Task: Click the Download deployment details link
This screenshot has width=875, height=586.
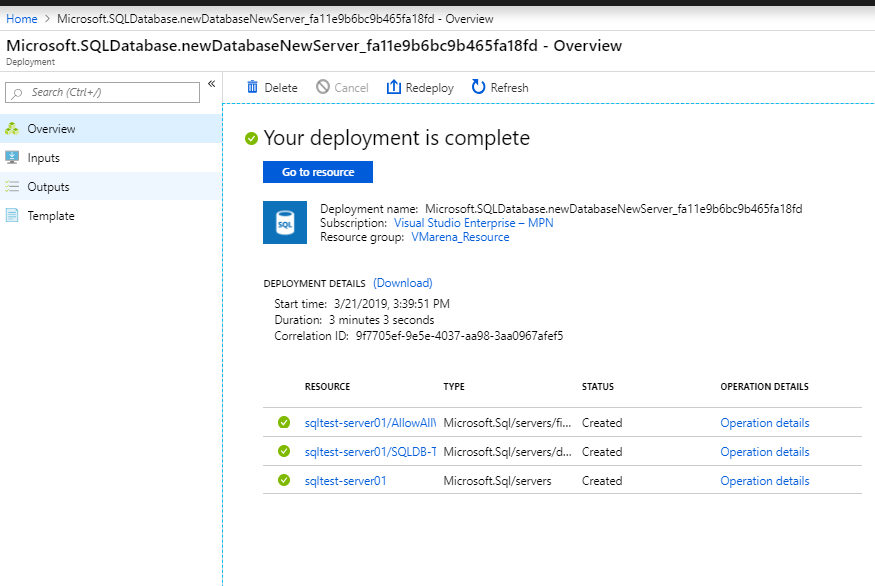Action: (x=402, y=283)
